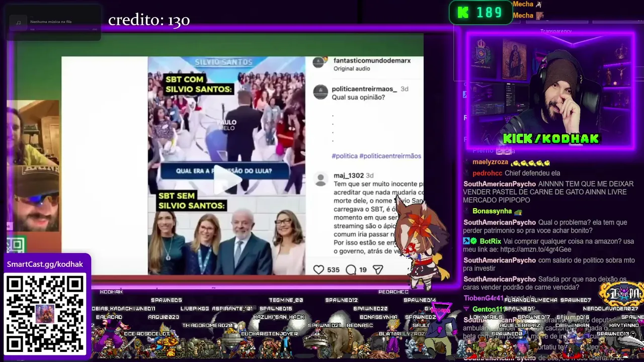The width and height of the screenshot is (644, 362).
Task: Click the 535 likes count
Action: [x=333, y=270]
